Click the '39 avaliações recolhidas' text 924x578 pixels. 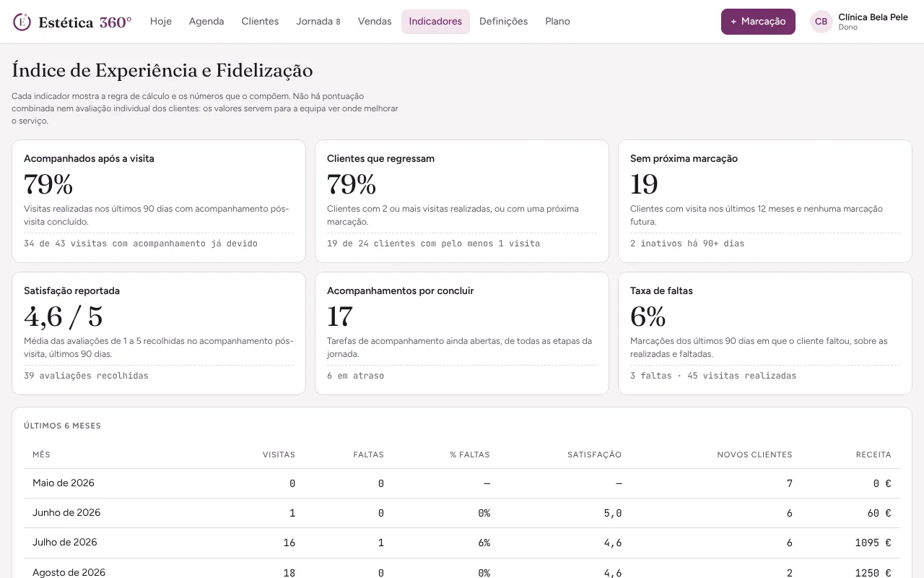86,376
